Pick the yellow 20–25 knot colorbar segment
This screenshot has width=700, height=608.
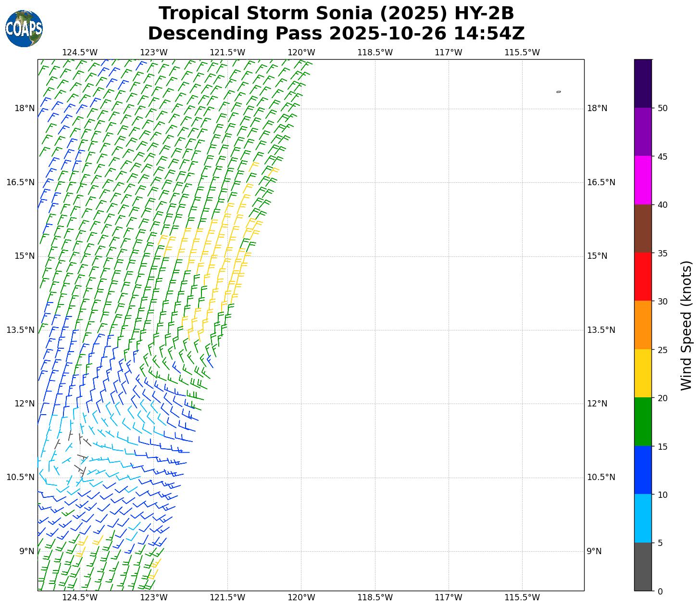tap(643, 373)
